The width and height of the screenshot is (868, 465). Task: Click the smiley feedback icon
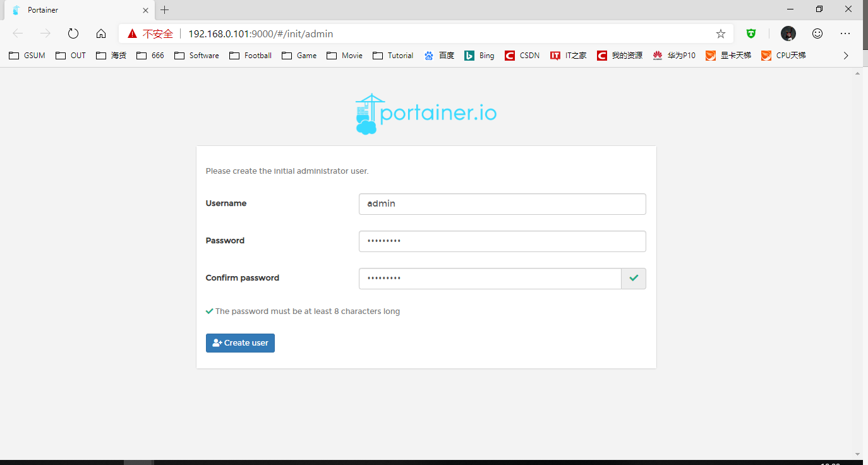click(x=817, y=33)
